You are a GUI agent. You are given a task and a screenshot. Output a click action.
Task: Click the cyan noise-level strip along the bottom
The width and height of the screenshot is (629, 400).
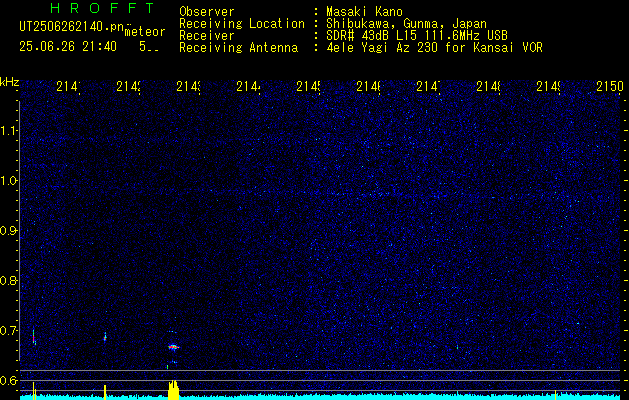click(321, 397)
